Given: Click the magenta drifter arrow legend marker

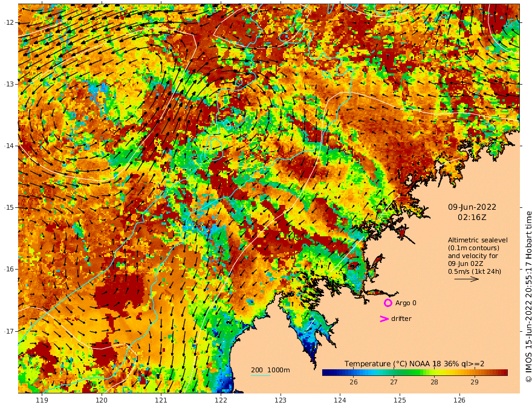Looking at the screenshot, I should pyautogui.click(x=384, y=319).
